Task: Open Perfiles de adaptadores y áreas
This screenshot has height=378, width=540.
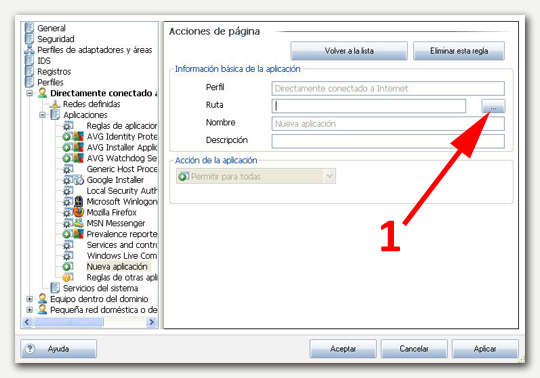Action: [x=95, y=50]
